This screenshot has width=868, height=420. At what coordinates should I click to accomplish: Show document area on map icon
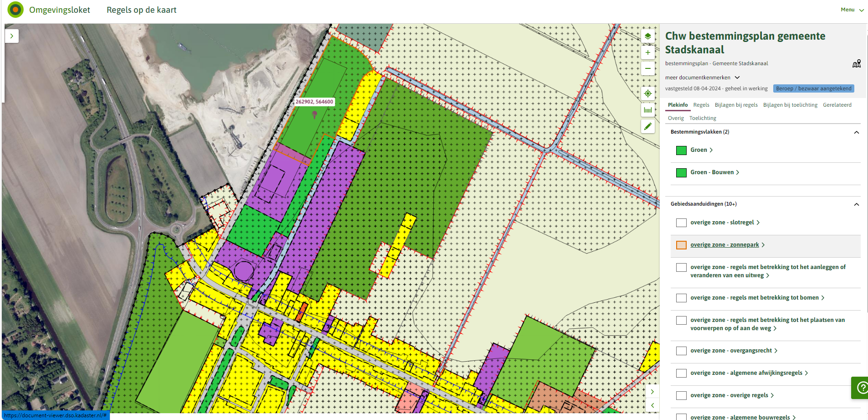[x=857, y=63]
